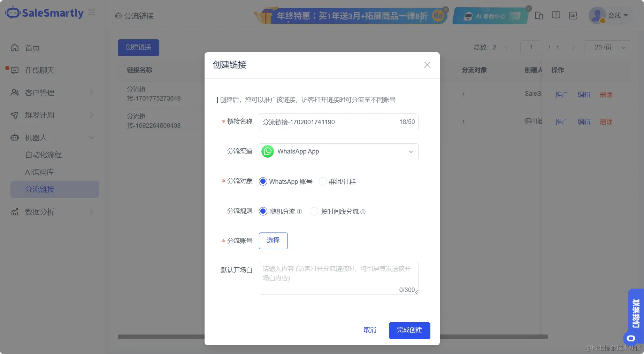644x354 pixels.
Task: Click 编辑 for link 1701775273649
Action: 584,95
